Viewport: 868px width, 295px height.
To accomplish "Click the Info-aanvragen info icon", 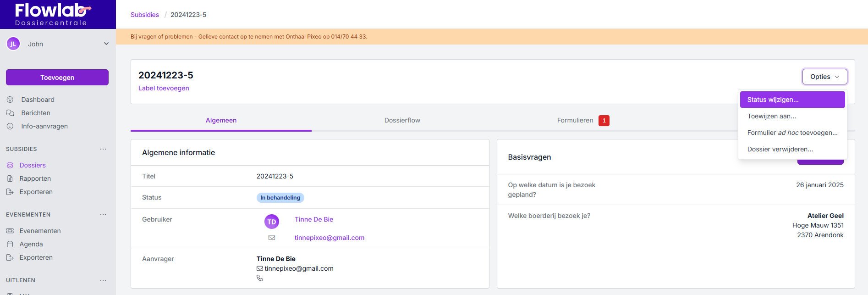I will pyautogui.click(x=10, y=126).
